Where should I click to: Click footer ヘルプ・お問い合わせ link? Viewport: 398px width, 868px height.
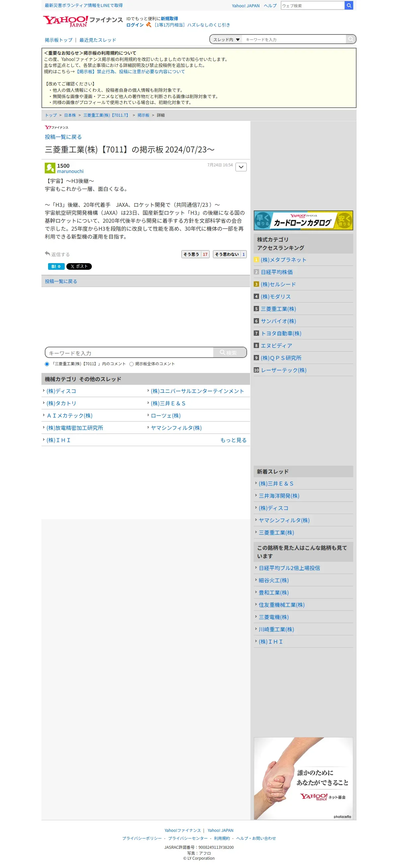[256, 839]
